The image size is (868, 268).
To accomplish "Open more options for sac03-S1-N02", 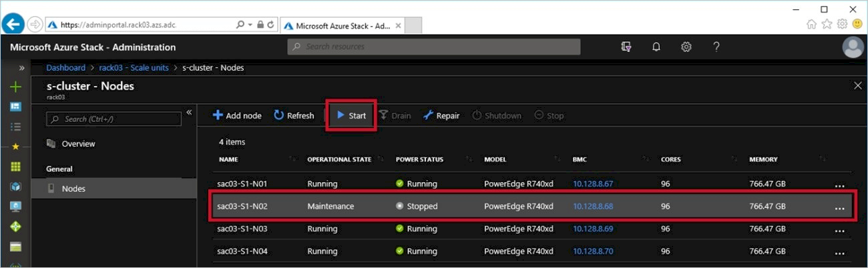I will (x=840, y=207).
